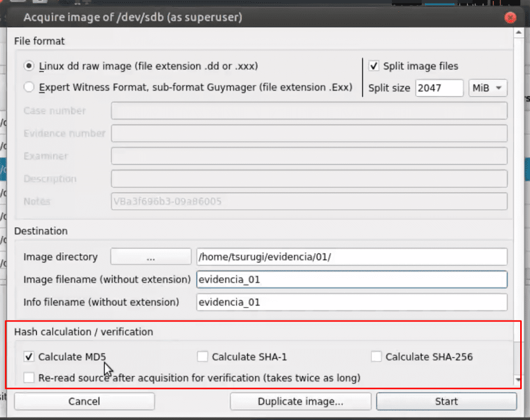
Task: Click the 'Destination' section heading
Action: point(41,231)
